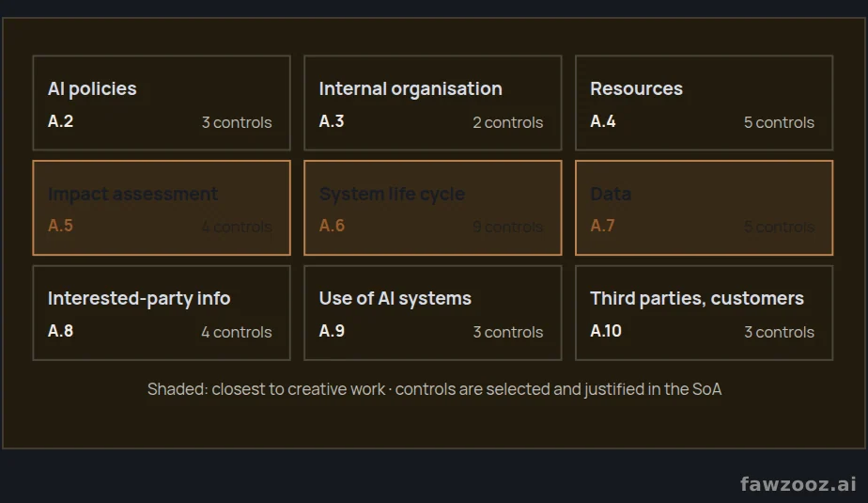Click the A.2 label

60,121
